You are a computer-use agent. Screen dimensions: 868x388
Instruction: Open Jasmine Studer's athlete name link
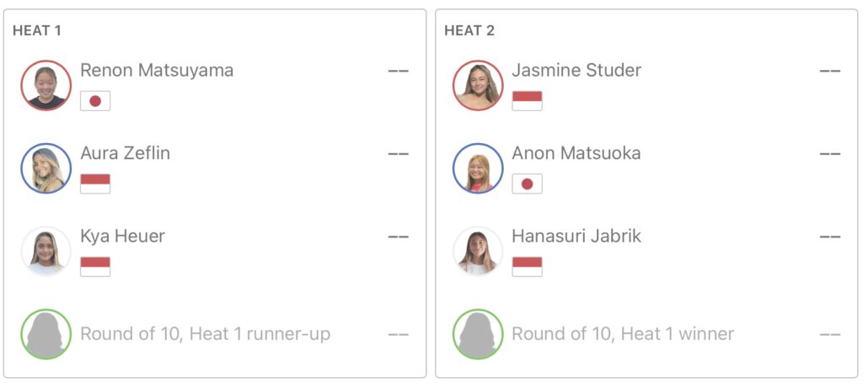click(x=576, y=71)
